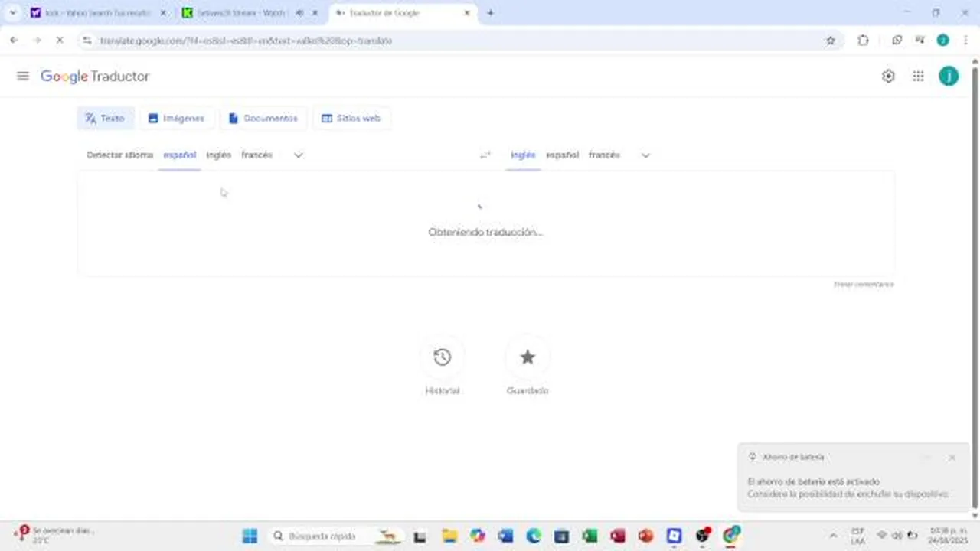980x551 pixels.
Task: Select the Texto translation mode
Action: tap(105, 119)
